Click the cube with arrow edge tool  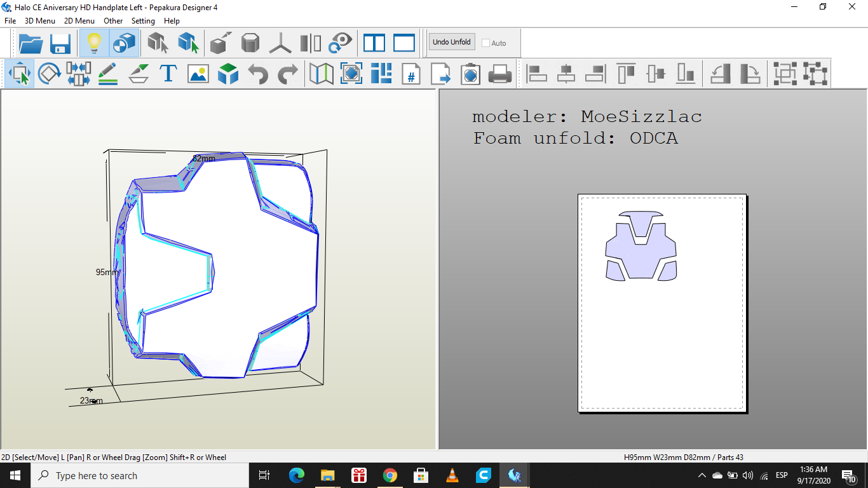[x=220, y=43]
